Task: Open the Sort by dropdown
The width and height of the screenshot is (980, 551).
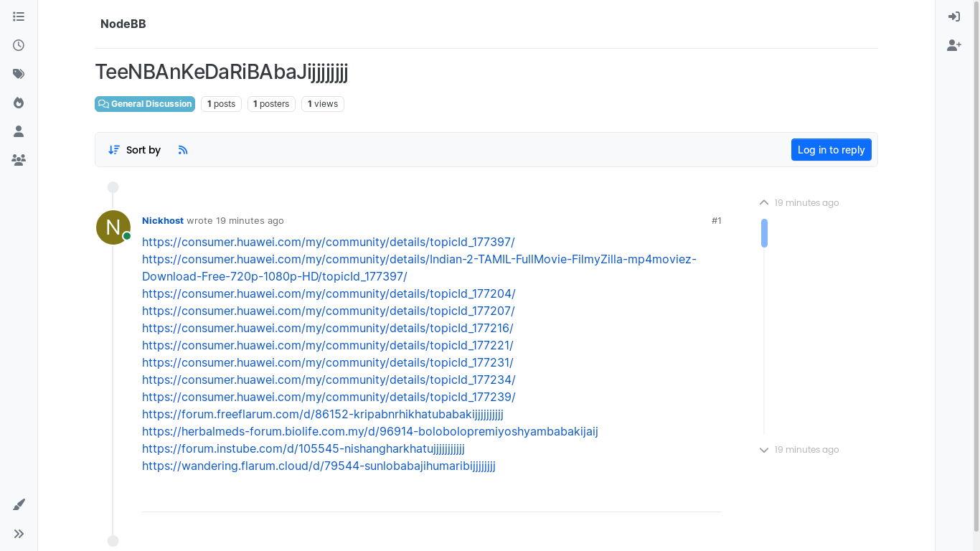Action: pyautogui.click(x=134, y=150)
